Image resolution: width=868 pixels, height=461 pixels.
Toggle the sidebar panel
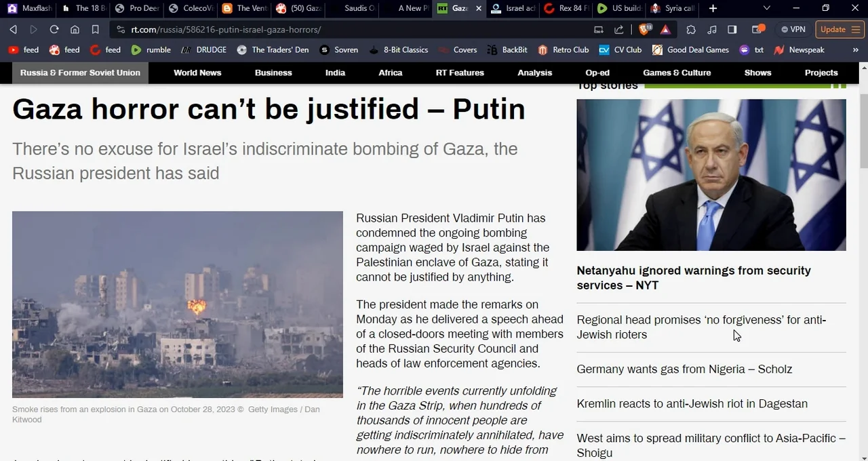[x=732, y=29]
